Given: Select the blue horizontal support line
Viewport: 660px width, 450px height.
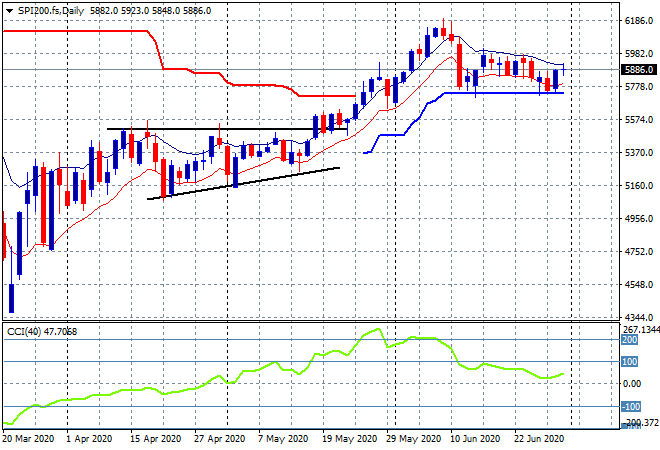Looking at the screenshot, I should (504, 93).
